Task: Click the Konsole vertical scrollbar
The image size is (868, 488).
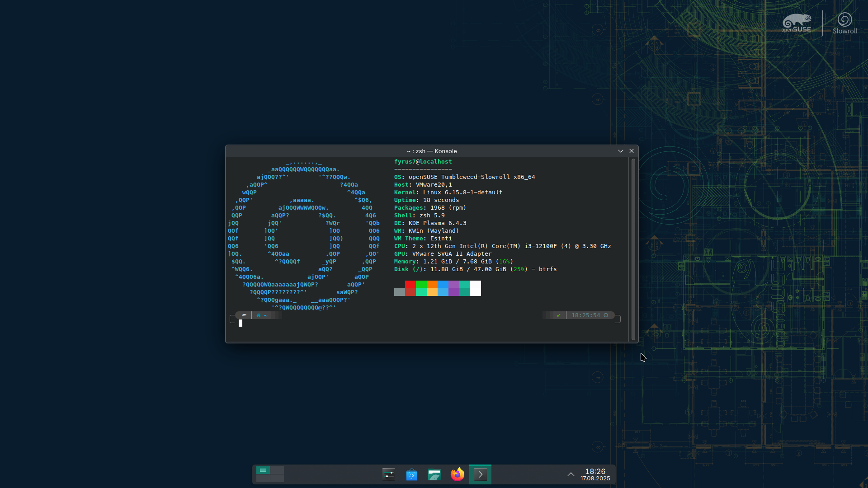Action: point(633,249)
